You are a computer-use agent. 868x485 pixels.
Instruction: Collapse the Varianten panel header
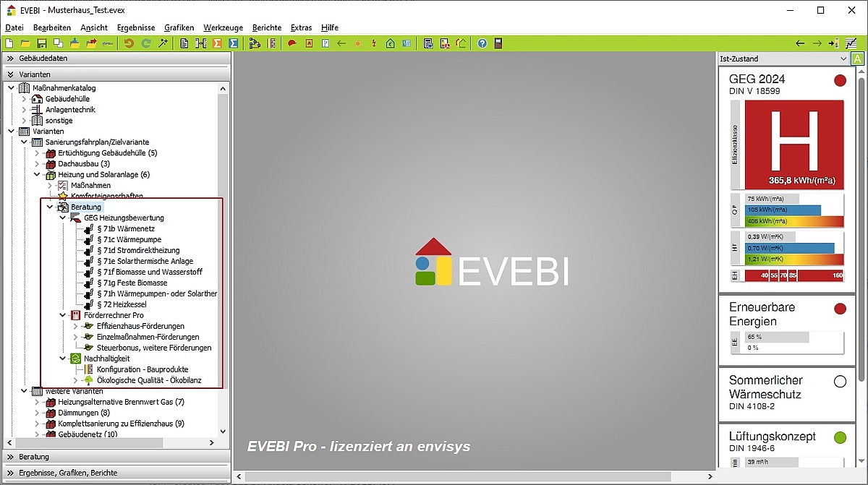click(x=116, y=74)
